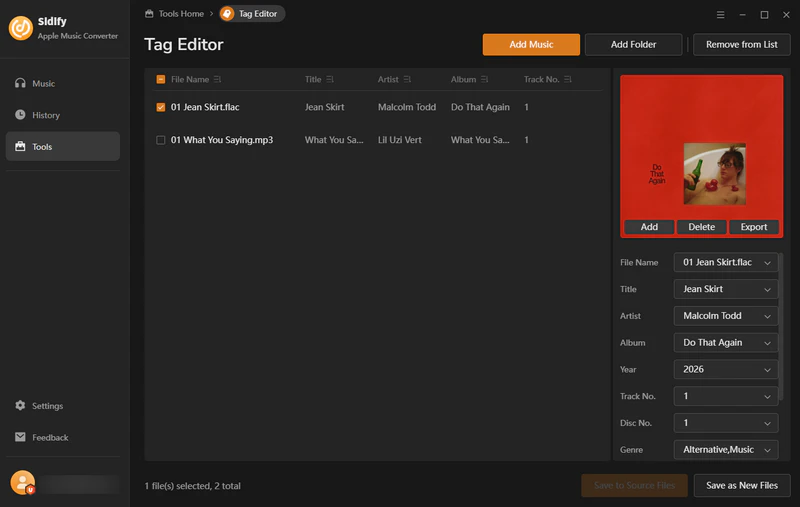Viewport: 800px width, 507px height.
Task: Toggle the select-all files checkbox in header
Action: (161, 80)
